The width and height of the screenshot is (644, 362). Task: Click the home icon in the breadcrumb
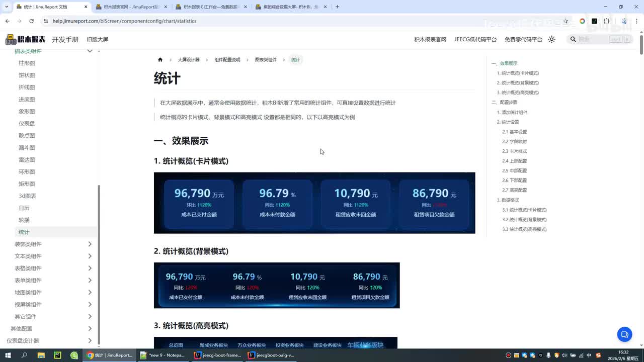click(x=160, y=60)
